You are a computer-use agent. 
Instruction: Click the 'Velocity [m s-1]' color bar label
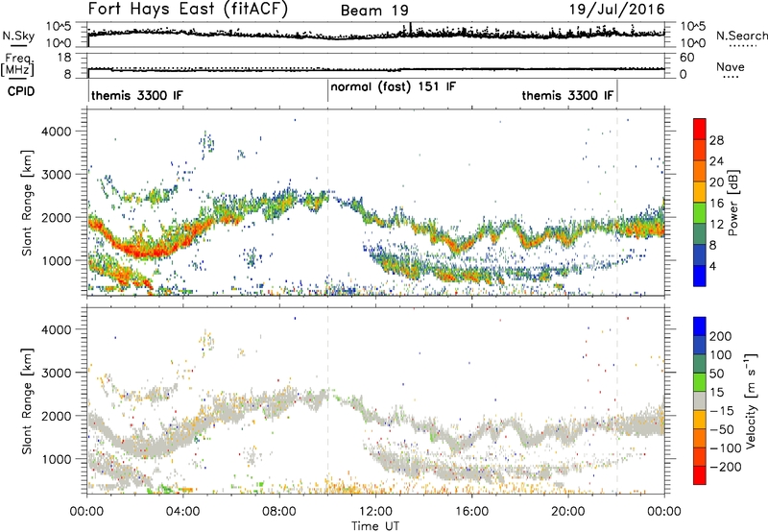click(751, 400)
